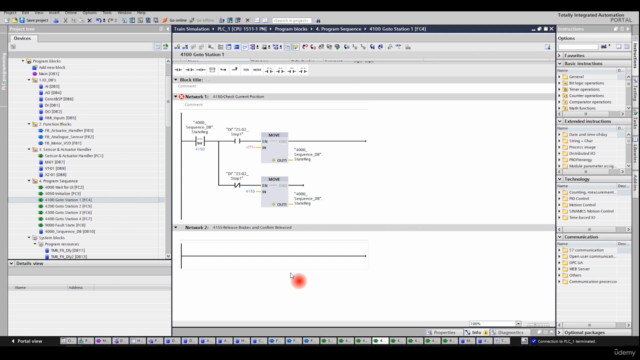Click the Undo arrow icon
640x360 pixels.
[99, 20]
